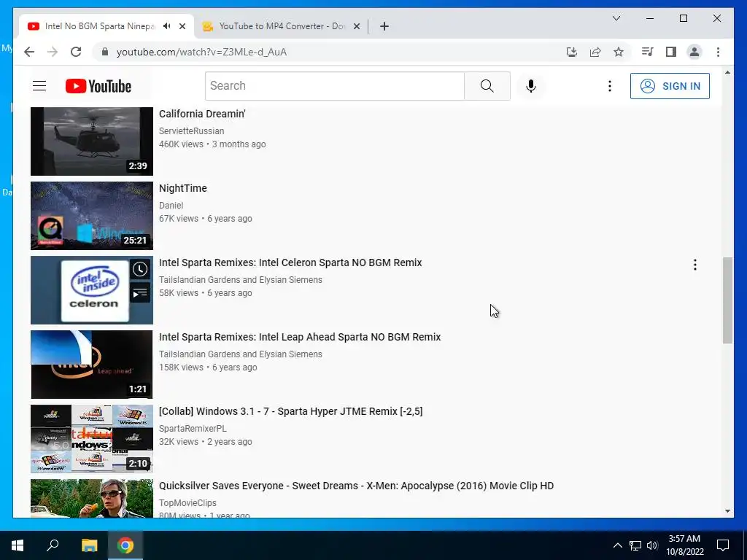Open Windows 3.1 - 7 Sparta Hyper thumbnail
Screen dimensions: 747x560
(92, 438)
